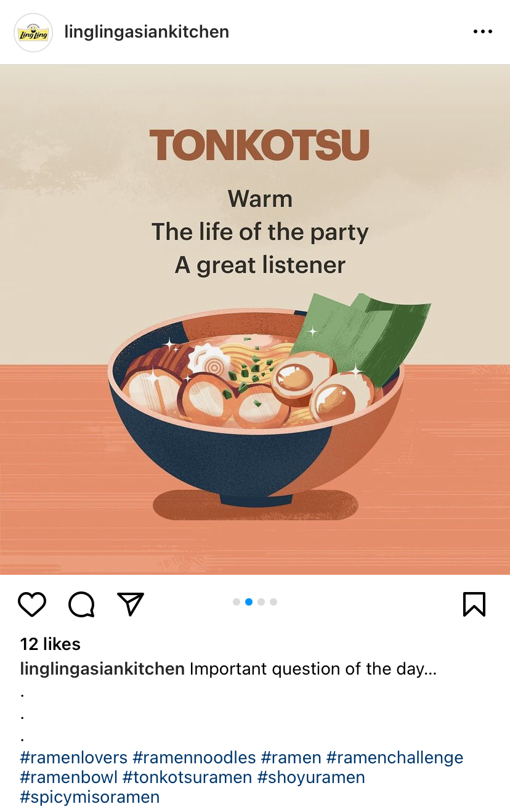Open the #shoyuramen hashtag

coord(311,777)
